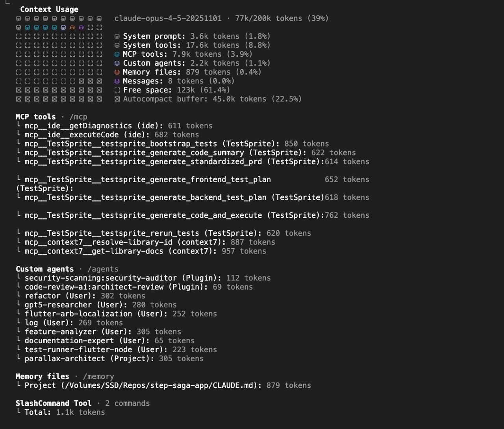Click the /agents command link
504x429 pixels.
pyautogui.click(x=103, y=269)
